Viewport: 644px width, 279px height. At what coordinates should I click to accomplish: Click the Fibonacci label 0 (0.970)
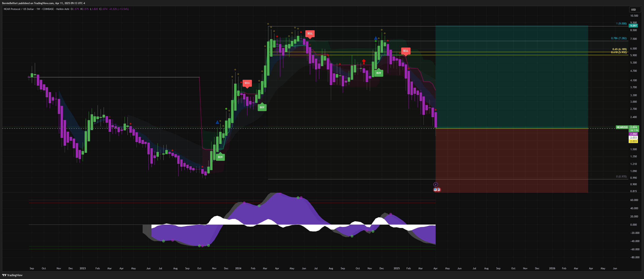click(621, 177)
